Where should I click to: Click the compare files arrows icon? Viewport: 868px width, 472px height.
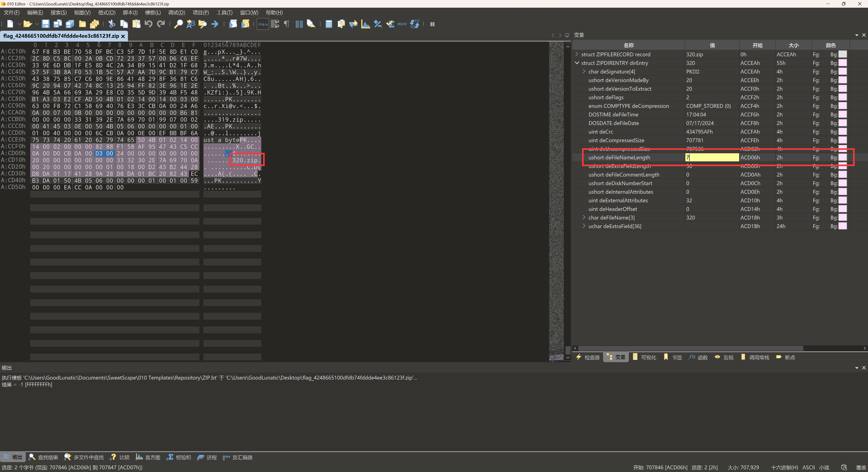click(354, 24)
